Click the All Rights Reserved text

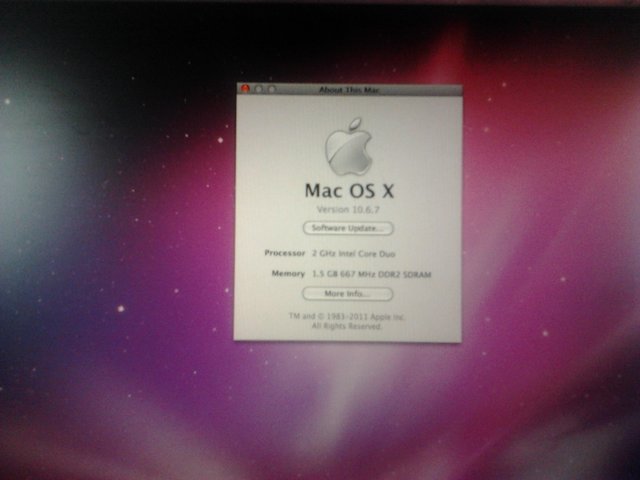click(347, 326)
